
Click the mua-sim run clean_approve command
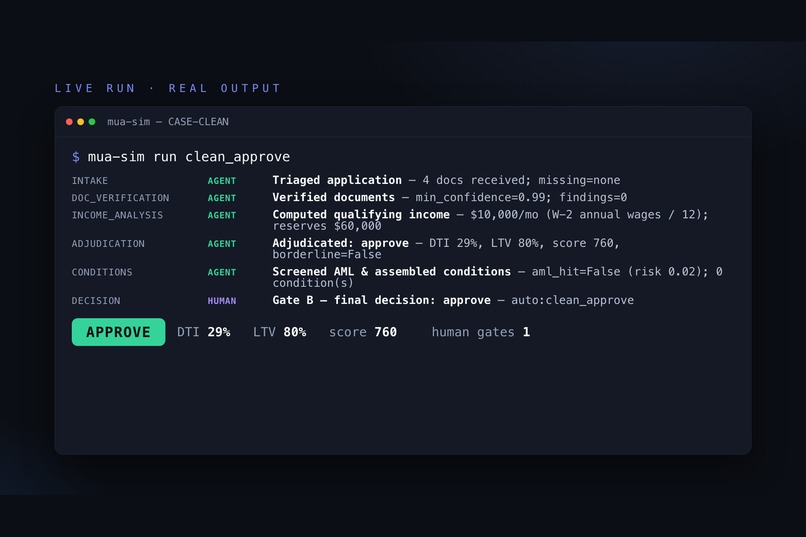coord(189,157)
